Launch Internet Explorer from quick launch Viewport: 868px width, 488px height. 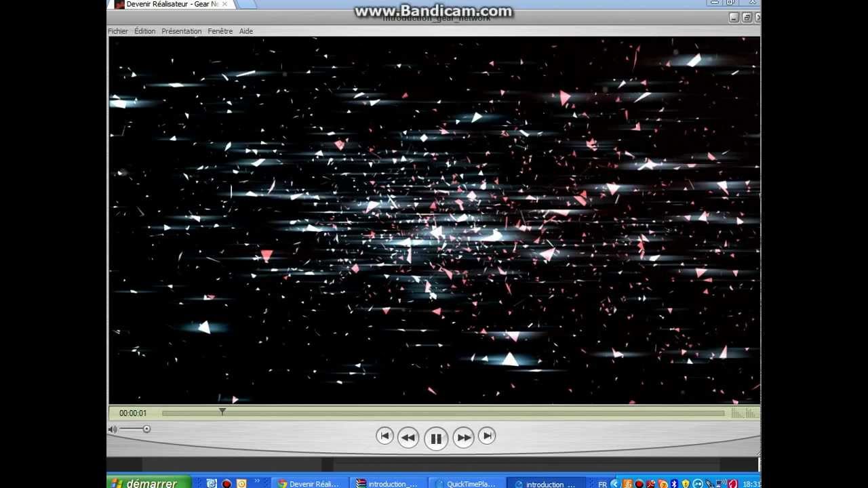[212, 483]
